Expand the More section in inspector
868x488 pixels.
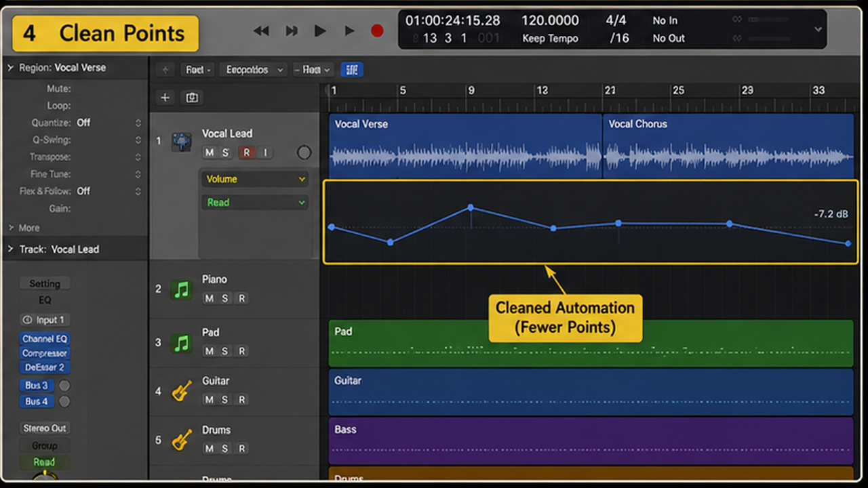(x=10, y=228)
